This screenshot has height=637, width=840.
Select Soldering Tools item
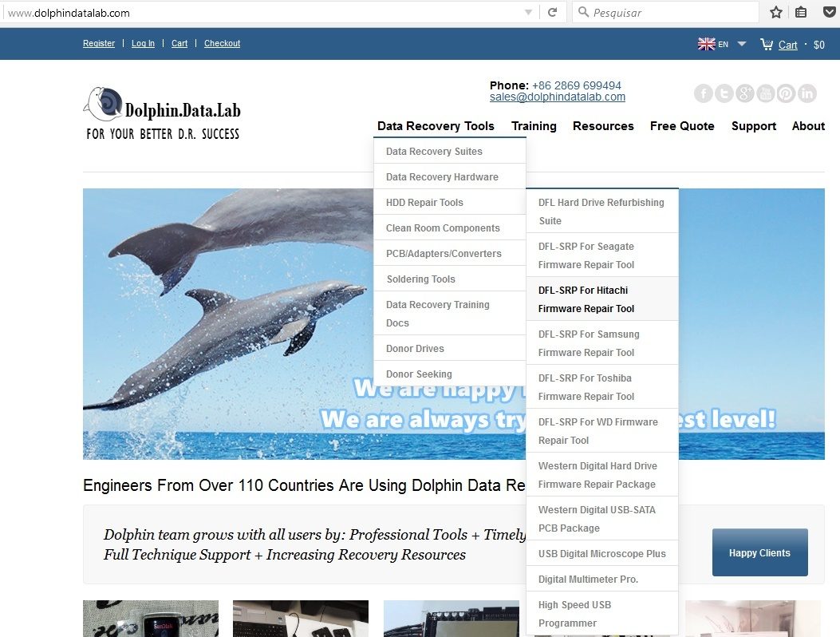[449, 279]
